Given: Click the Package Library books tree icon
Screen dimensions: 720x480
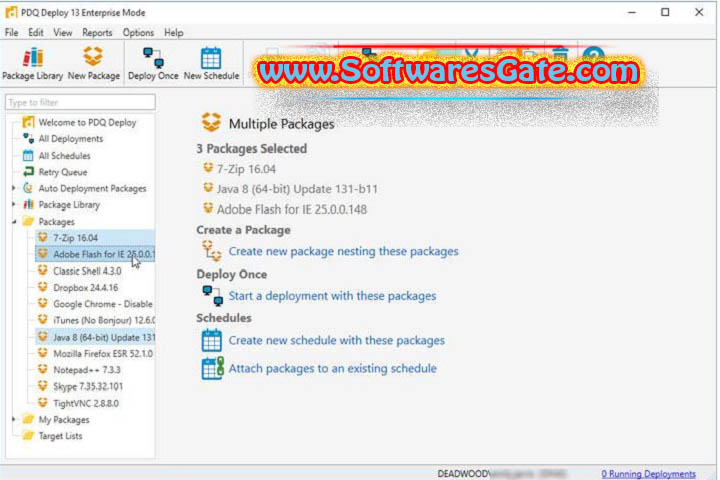Looking at the screenshot, I should 28,204.
